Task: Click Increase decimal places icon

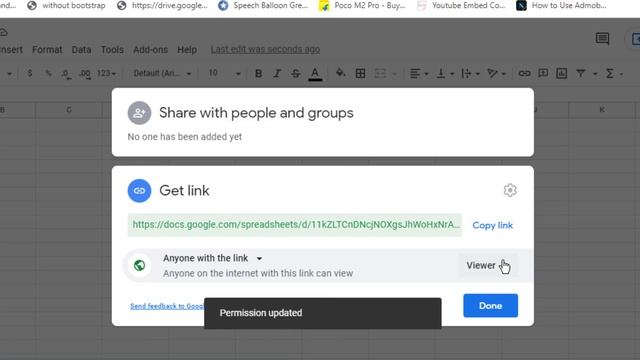Action: [x=85, y=73]
